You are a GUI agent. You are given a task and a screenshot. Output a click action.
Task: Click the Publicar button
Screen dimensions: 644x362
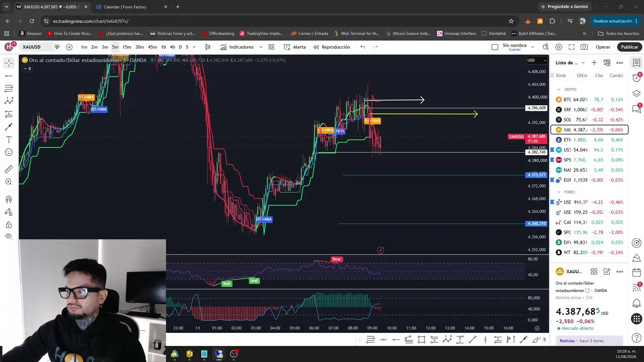(629, 47)
